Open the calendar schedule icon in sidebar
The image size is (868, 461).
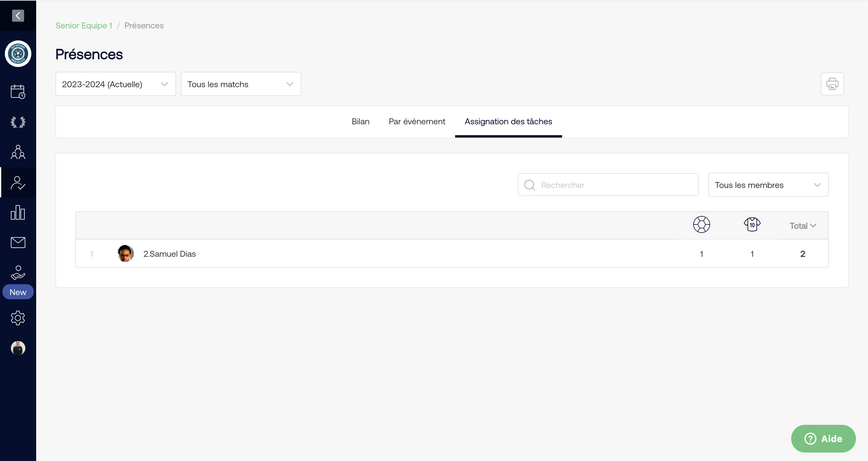(18, 91)
